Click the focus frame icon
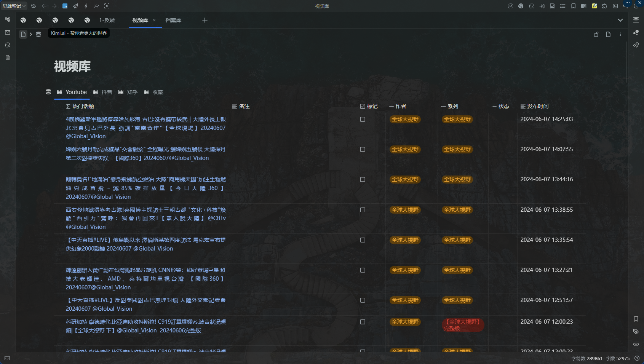This screenshot has height=364, width=644. coord(107,6)
